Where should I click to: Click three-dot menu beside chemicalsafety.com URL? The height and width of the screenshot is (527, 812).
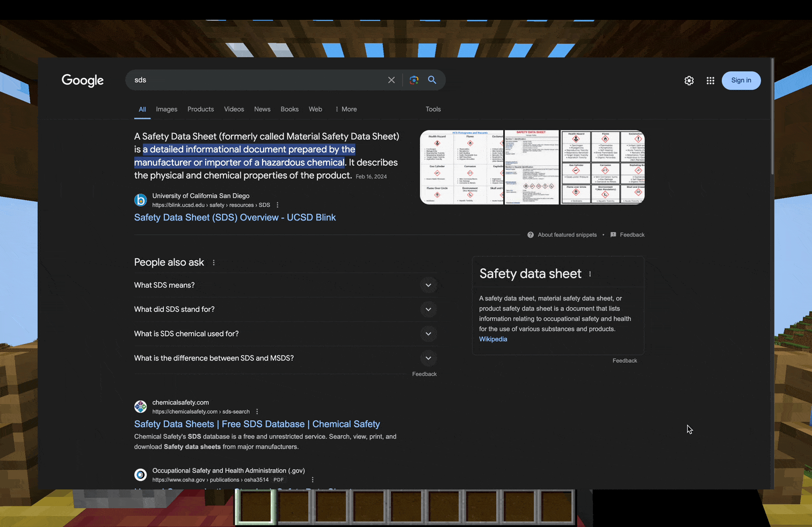coord(257,412)
